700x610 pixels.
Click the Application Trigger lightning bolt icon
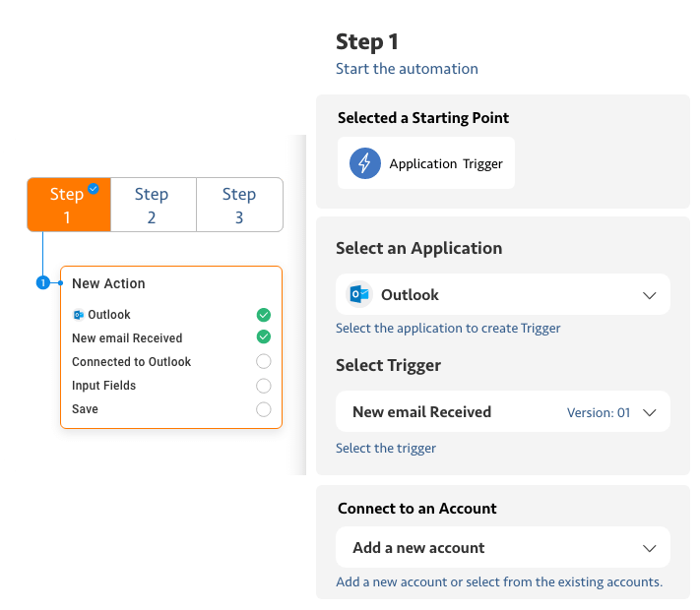point(364,163)
